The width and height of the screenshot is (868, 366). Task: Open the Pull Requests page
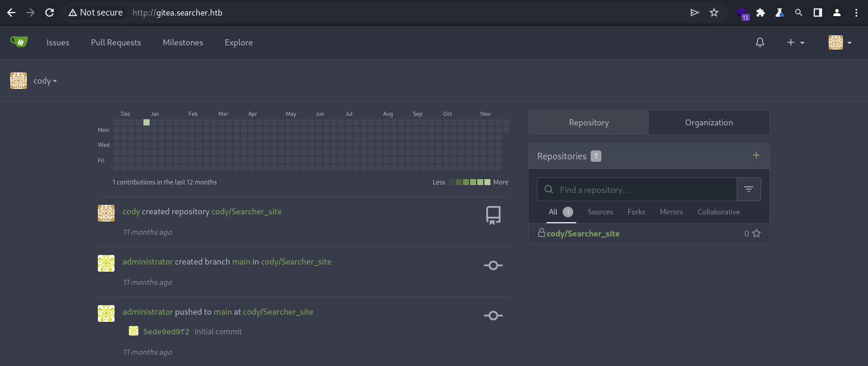(x=116, y=42)
